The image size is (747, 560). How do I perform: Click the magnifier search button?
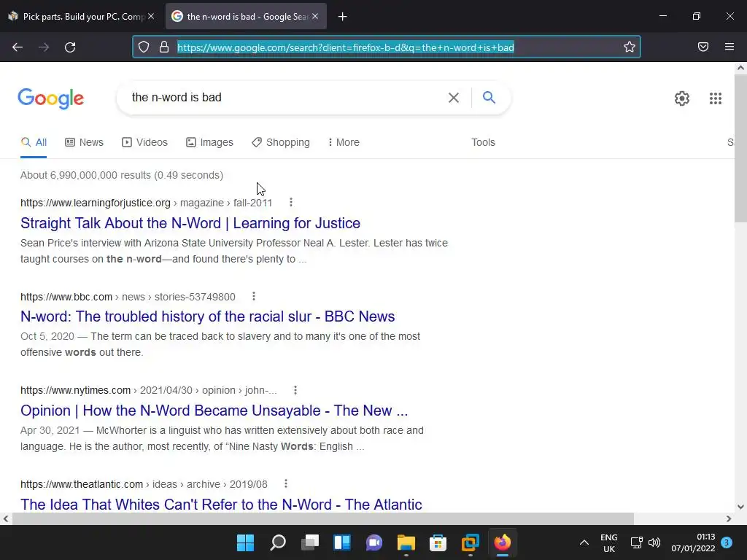point(489,98)
